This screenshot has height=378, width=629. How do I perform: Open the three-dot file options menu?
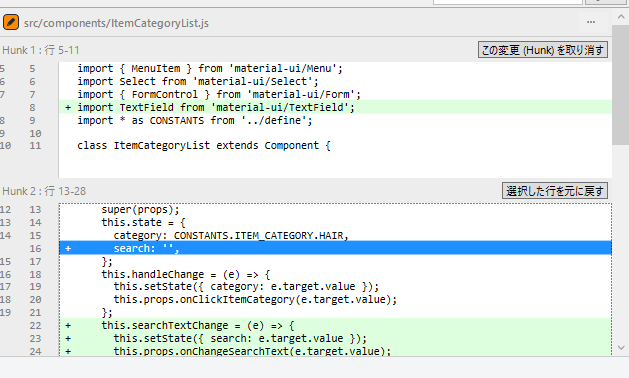pyautogui.click(x=590, y=22)
